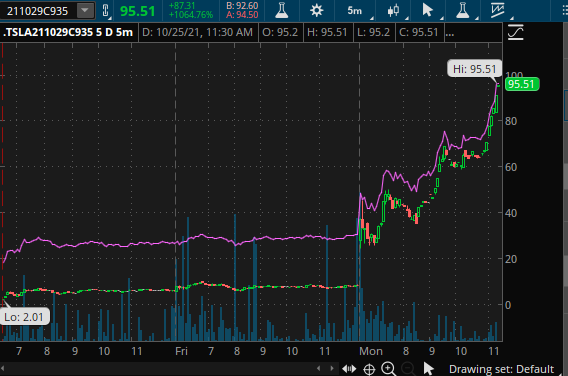Open the 5m time frame selector
The image size is (568, 376).
coord(355,11)
